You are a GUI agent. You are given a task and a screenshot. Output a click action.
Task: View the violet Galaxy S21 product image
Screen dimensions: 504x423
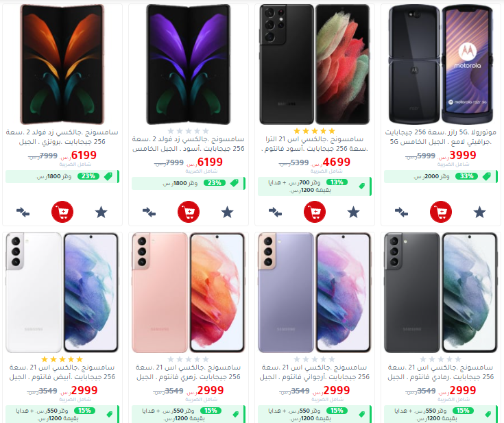pyautogui.click(x=315, y=293)
